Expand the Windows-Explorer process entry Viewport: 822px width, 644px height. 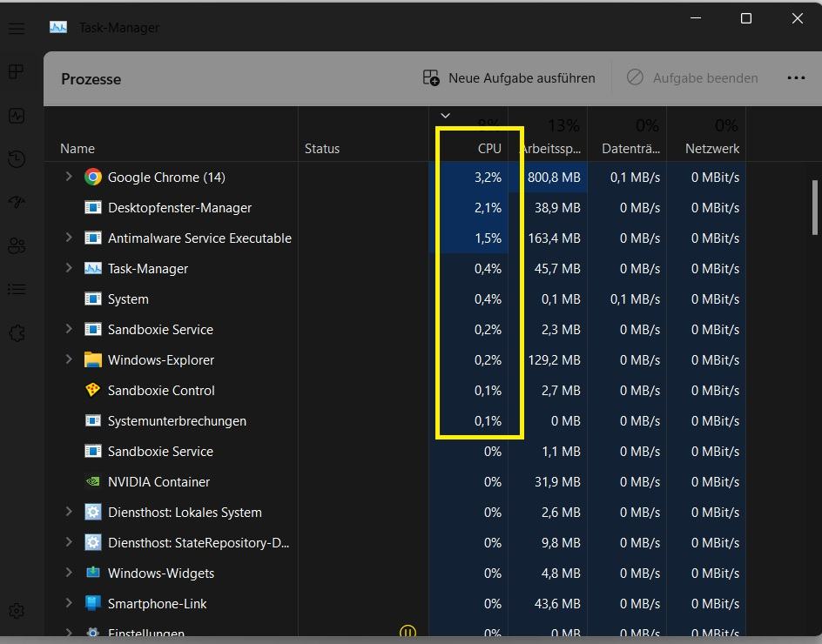(69, 359)
